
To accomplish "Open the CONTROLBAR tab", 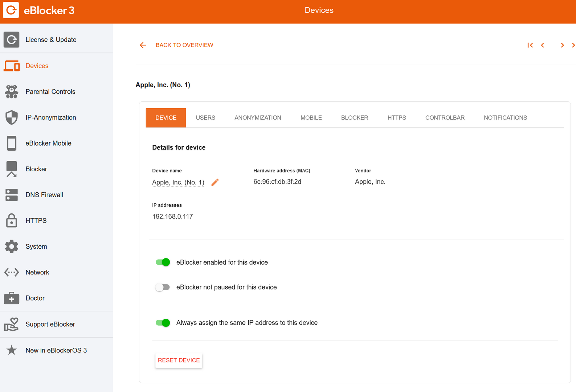I will tap(445, 118).
